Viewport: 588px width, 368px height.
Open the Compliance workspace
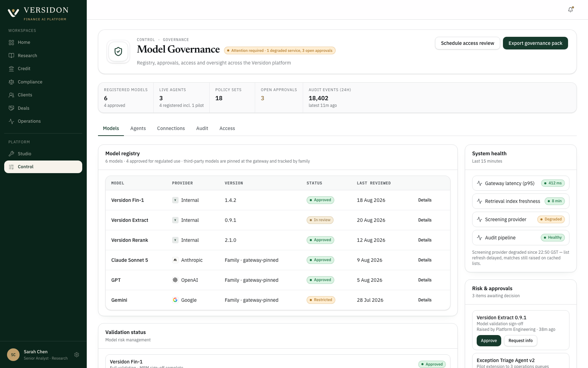click(43, 82)
